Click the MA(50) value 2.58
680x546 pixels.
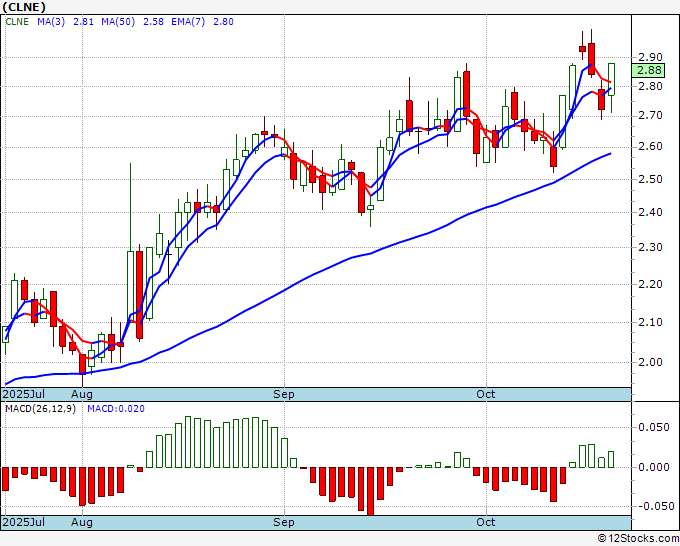tap(153, 22)
